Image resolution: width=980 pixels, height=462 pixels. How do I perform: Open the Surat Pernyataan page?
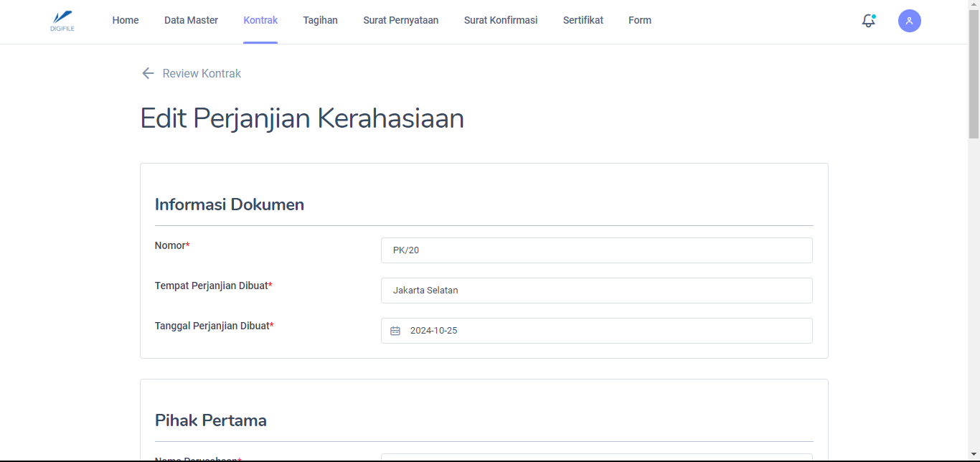[400, 20]
